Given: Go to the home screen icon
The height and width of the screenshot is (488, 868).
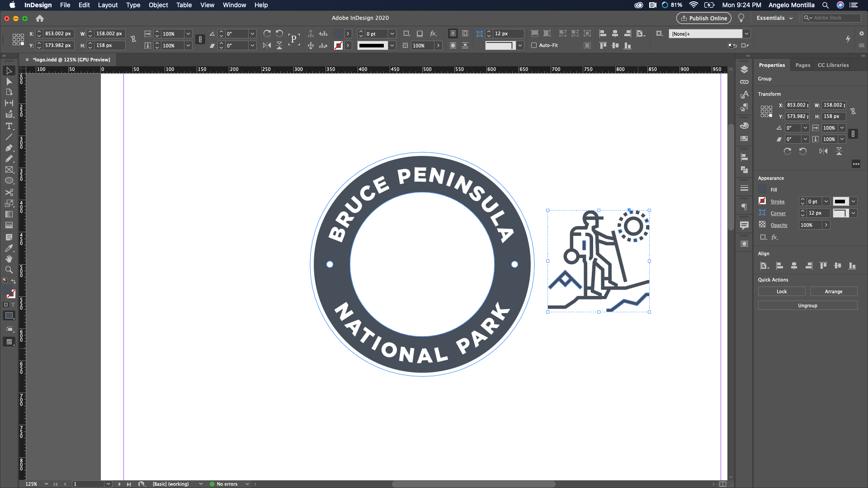Looking at the screenshot, I should [x=40, y=19].
